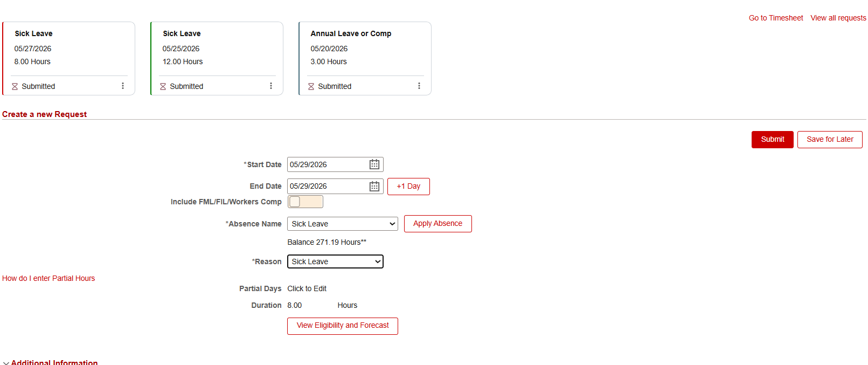Open actions menu on Annual Leave or Comp card
868x365 pixels.
419,86
